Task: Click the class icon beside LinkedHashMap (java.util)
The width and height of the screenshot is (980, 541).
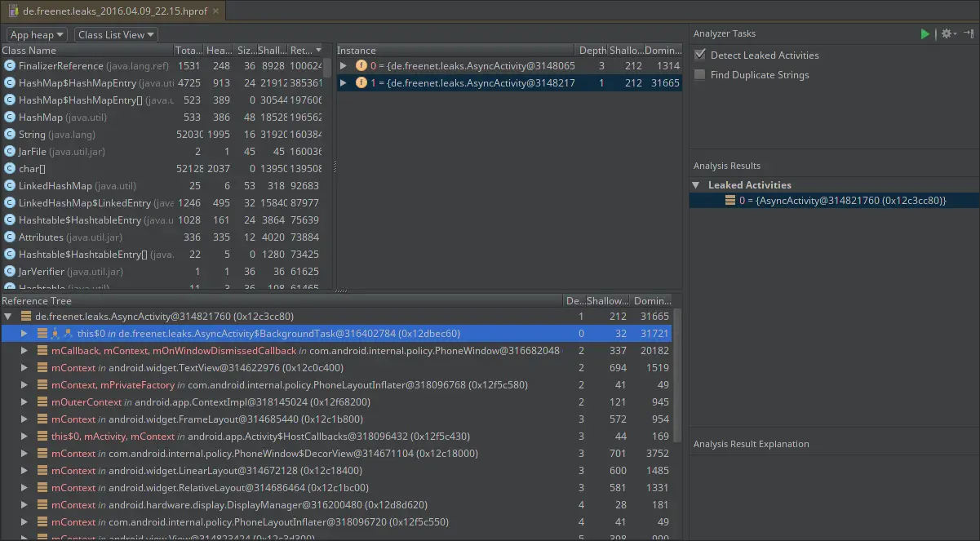Action: [x=10, y=185]
